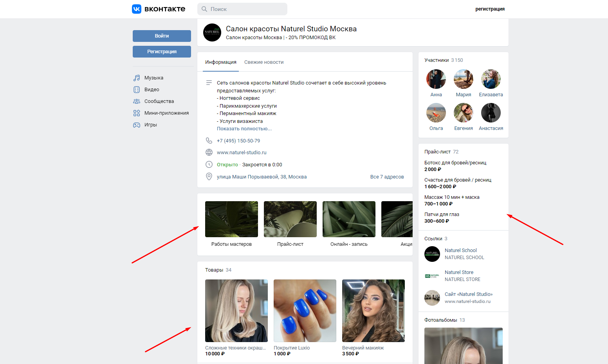Click the Открыто opening status text
The width and height of the screenshot is (608, 364).
[x=227, y=165]
